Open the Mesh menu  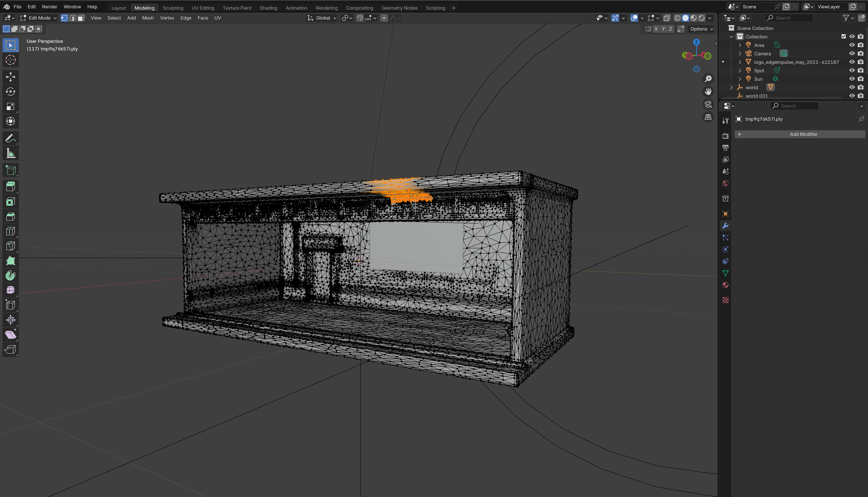[x=148, y=18]
